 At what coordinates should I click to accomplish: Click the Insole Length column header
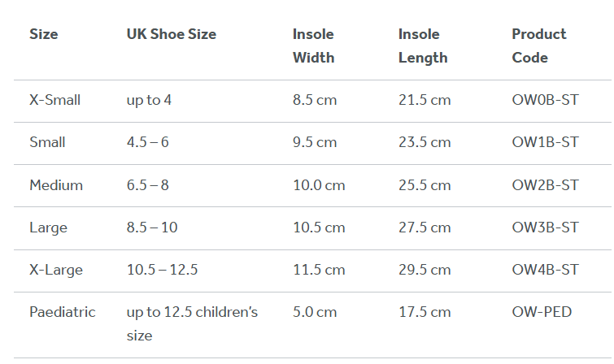tap(423, 45)
